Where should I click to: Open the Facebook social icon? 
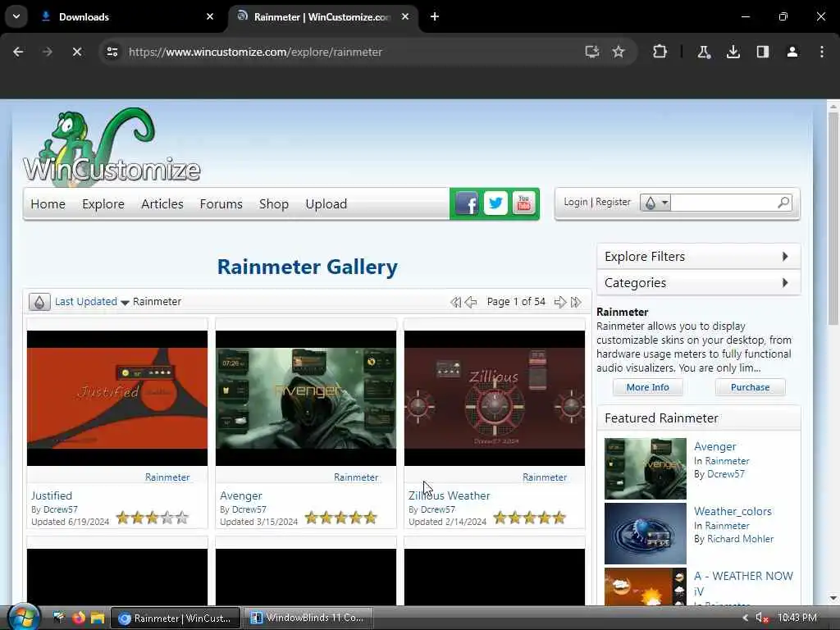tap(467, 203)
